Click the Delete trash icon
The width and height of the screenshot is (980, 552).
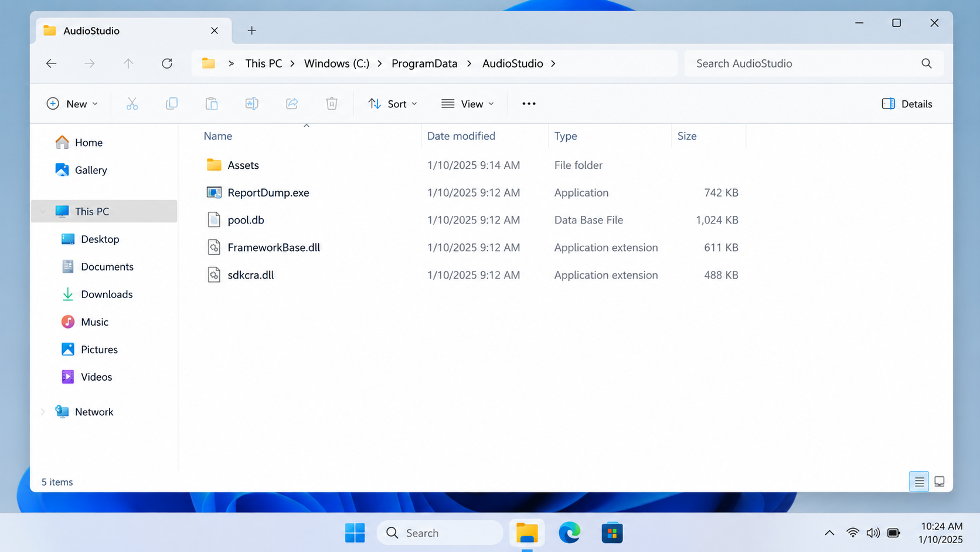pyautogui.click(x=332, y=104)
